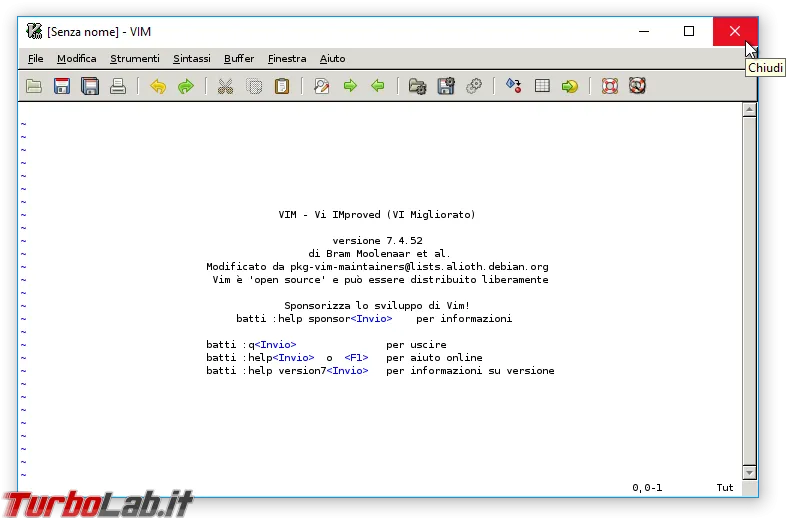Click the Print toolbar icon
The height and width of the screenshot is (520, 786).
pyautogui.click(x=118, y=86)
